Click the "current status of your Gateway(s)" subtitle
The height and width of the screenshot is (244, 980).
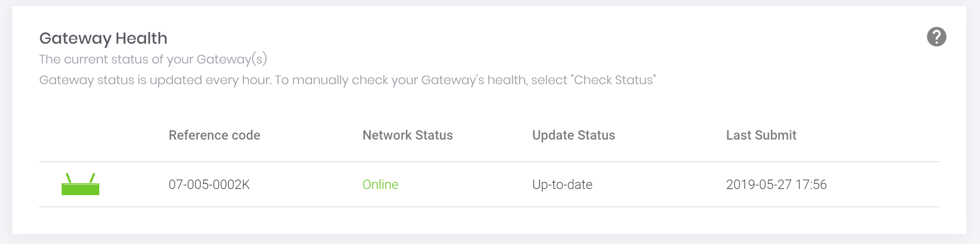pyautogui.click(x=153, y=59)
